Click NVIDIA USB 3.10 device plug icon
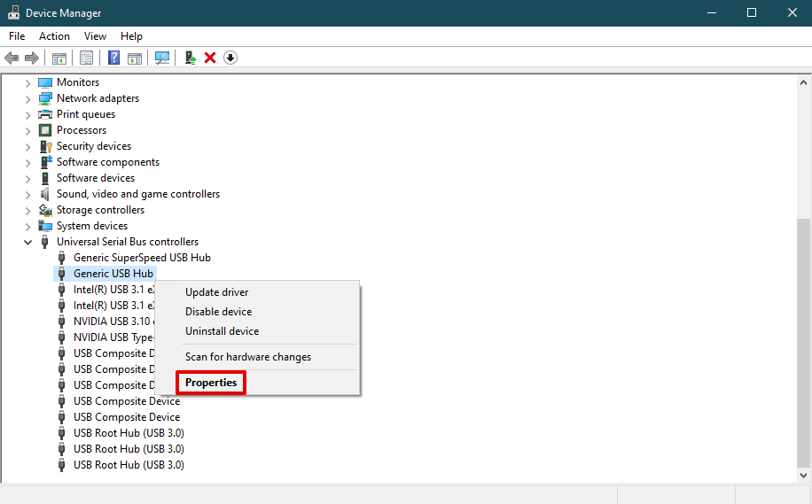 (x=62, y=322)
